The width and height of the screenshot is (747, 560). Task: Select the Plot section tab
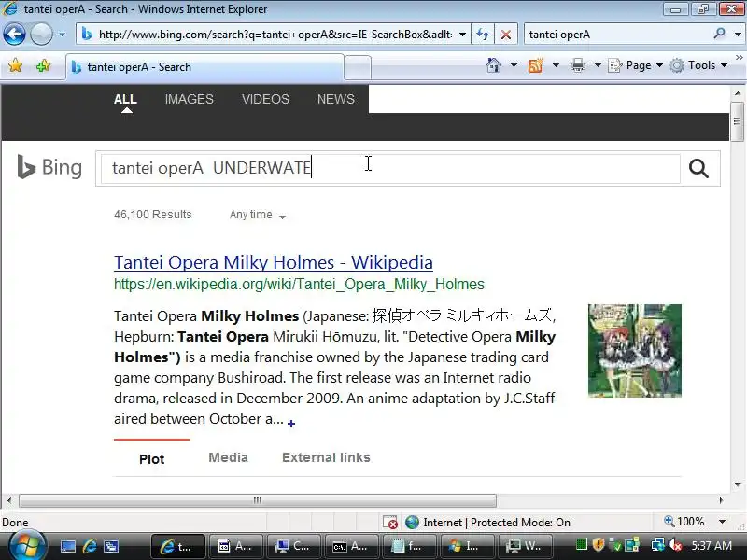coord(151,459)
